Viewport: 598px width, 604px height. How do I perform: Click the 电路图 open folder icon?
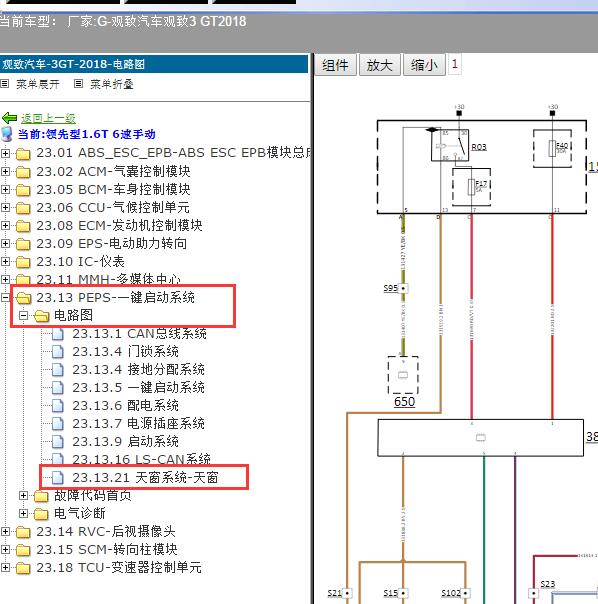pyautogui.click(x=42, y=316)
